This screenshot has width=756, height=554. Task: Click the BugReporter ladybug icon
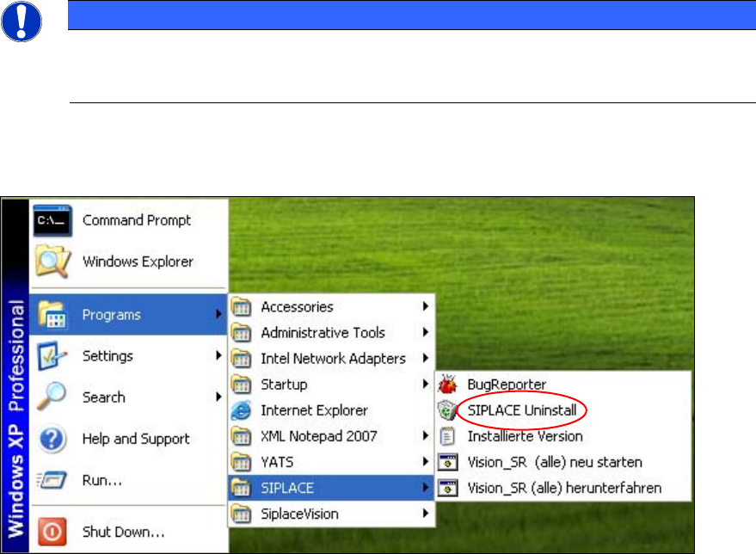tap(447, 384)
